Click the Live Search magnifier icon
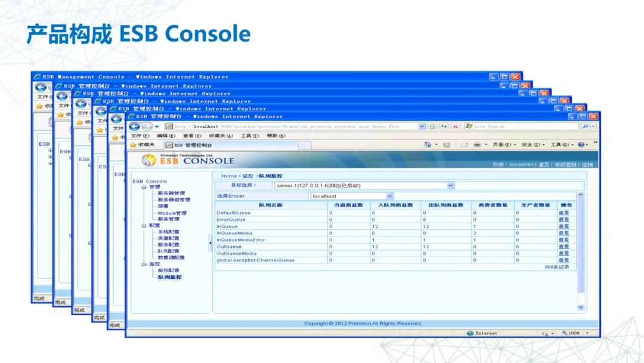 pos(586,127)
